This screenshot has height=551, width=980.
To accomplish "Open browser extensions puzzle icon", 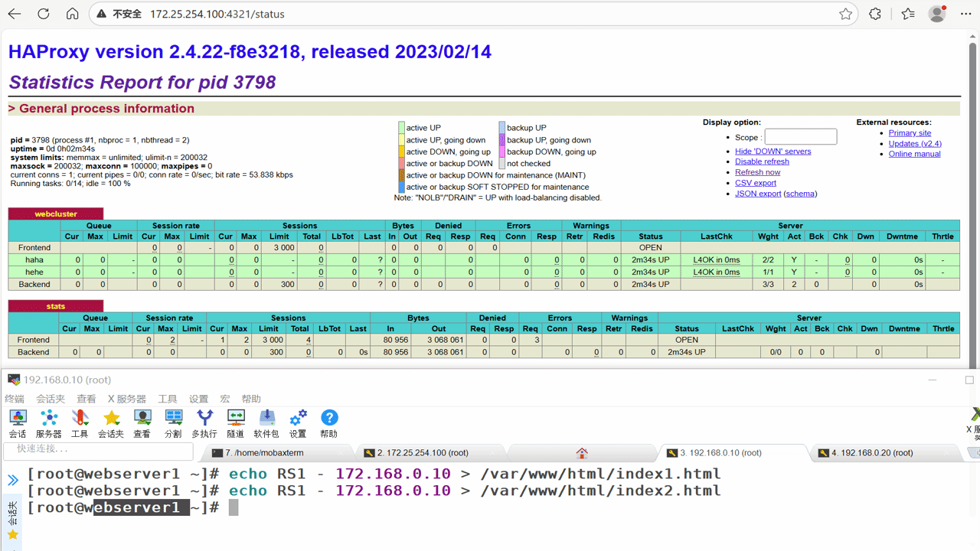I will (x=875, y=14).
